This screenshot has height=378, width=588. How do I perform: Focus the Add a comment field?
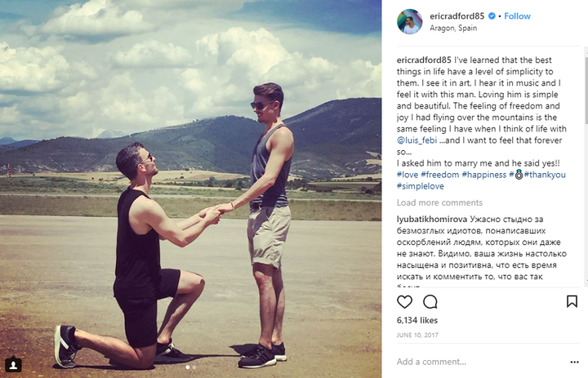pyautogui.click(x=480, y=362)
